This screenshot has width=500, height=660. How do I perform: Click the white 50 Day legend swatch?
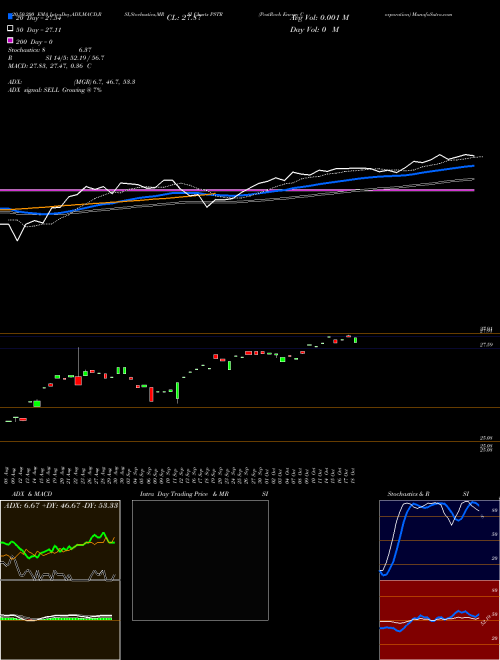coord(10,29)
